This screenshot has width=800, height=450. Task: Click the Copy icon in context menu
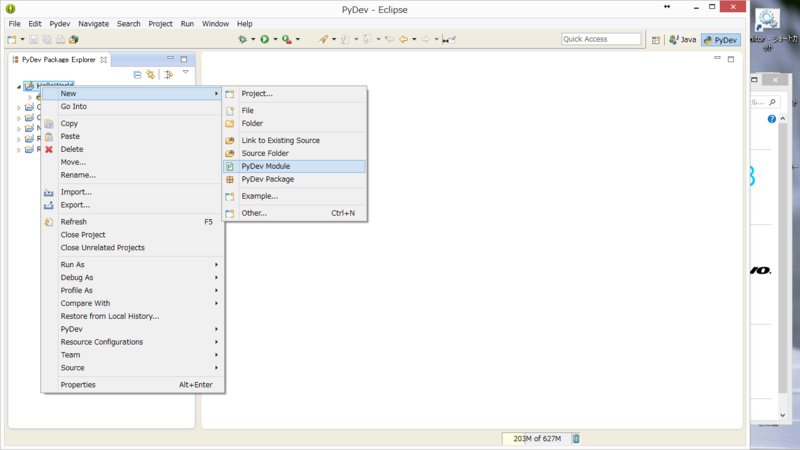point(49,123)
